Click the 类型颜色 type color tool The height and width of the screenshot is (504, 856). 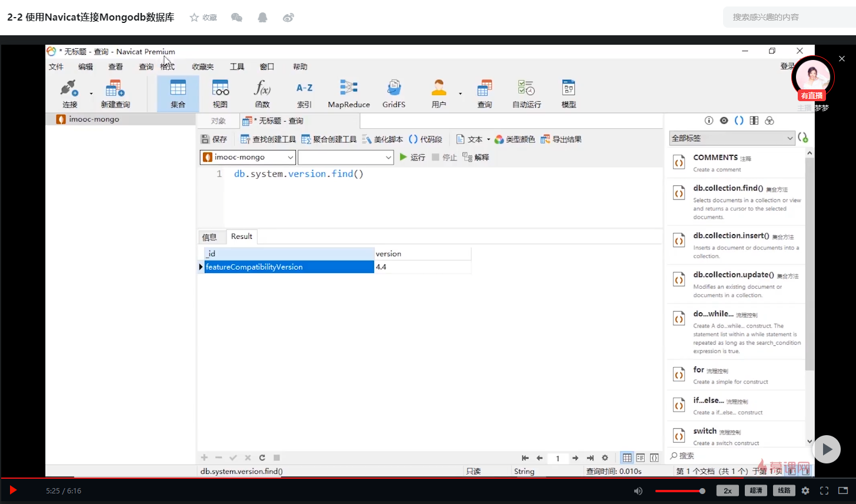pos(515,139)
